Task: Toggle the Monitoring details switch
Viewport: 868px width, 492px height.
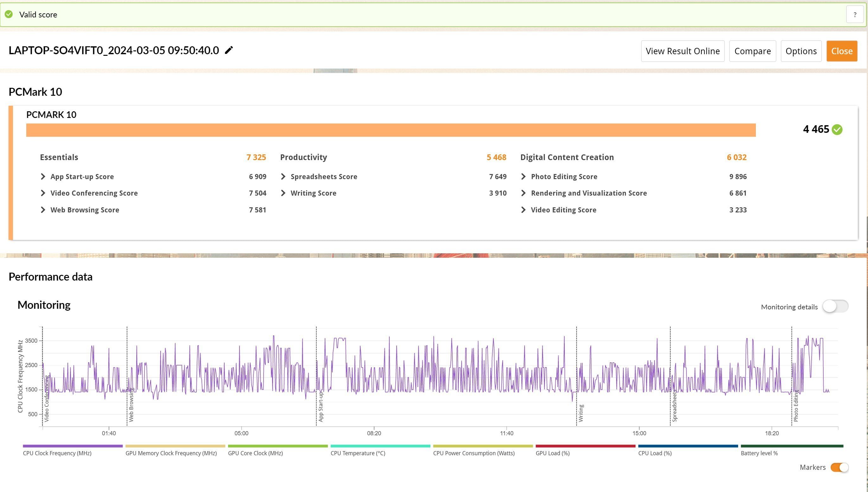Action: tap(835, 307)
